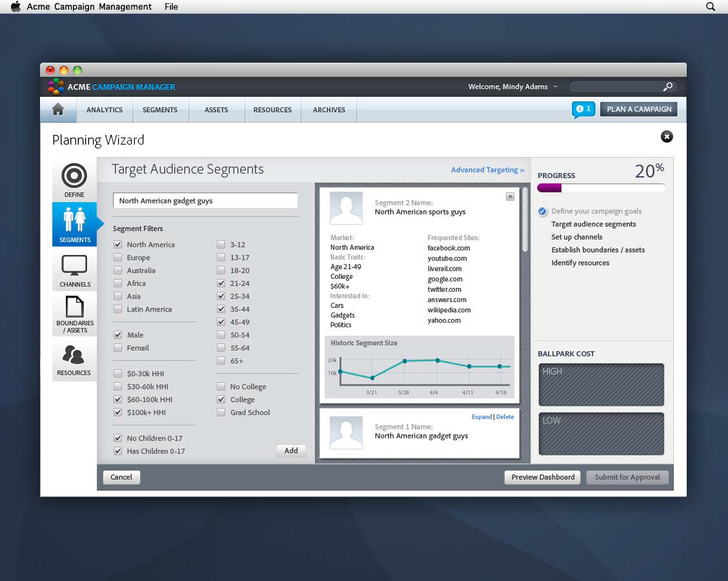This screenshot has height=581, width=728.
Task: Check the No College filter
Action: pos(221,387)
